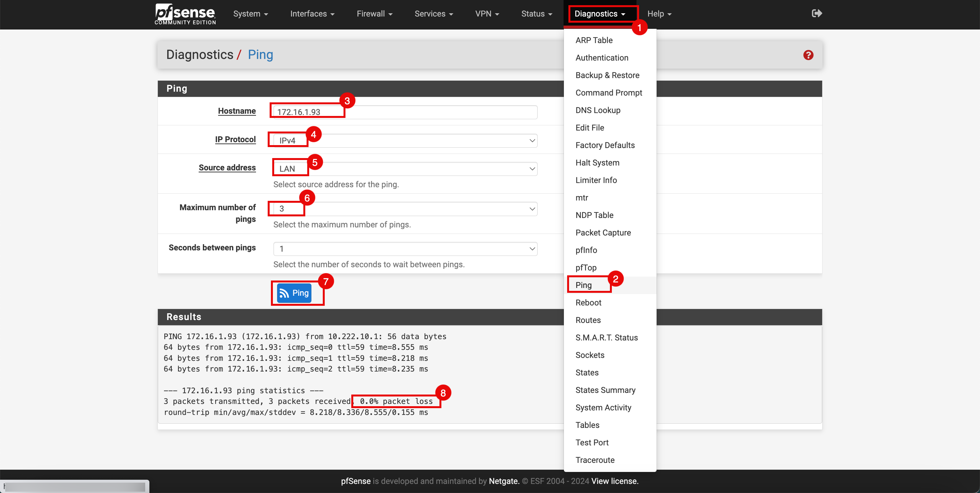Open the pfInfo diagnostic page

tap(586, 250)
